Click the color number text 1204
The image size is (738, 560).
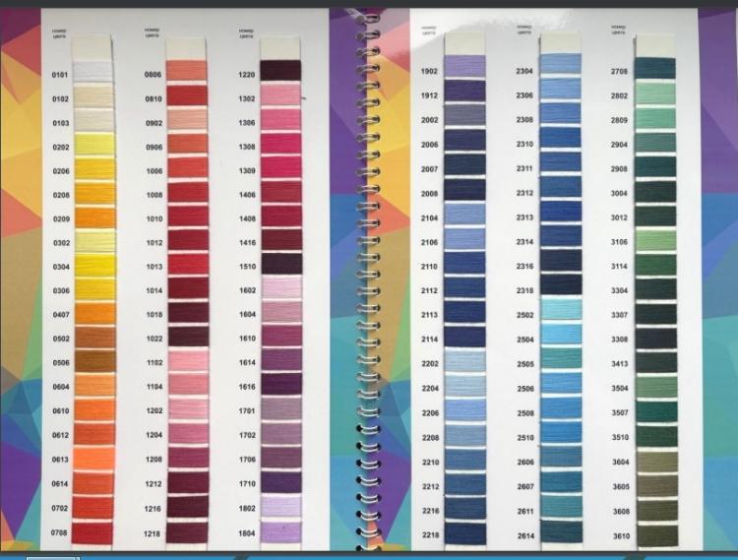click(154, 435)
